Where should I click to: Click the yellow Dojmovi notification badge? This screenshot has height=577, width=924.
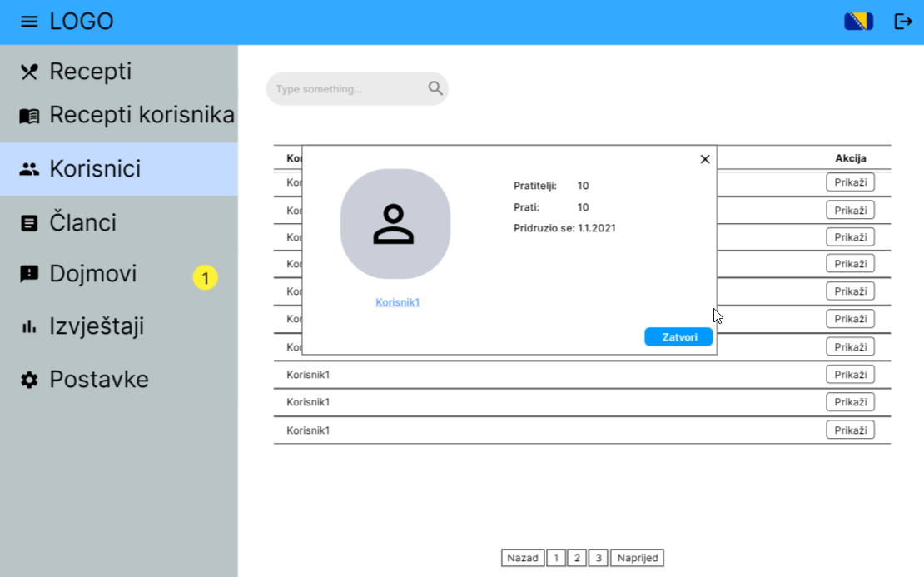click(205, 277)
